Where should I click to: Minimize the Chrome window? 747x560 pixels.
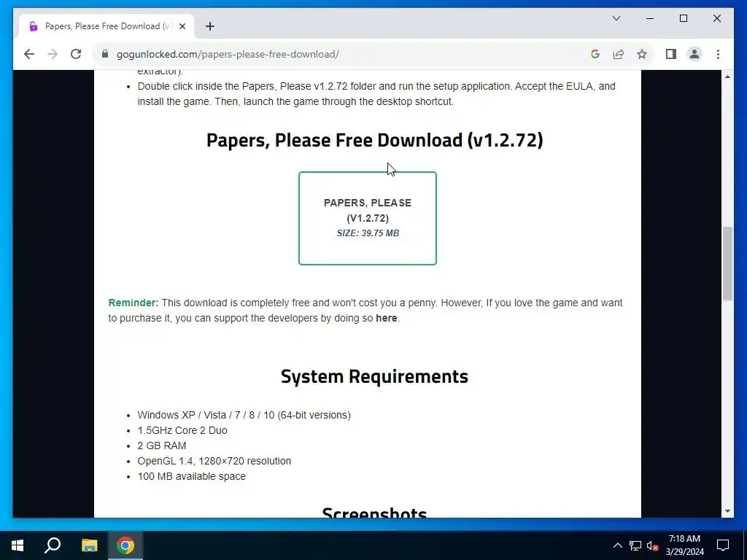(650, 18)
